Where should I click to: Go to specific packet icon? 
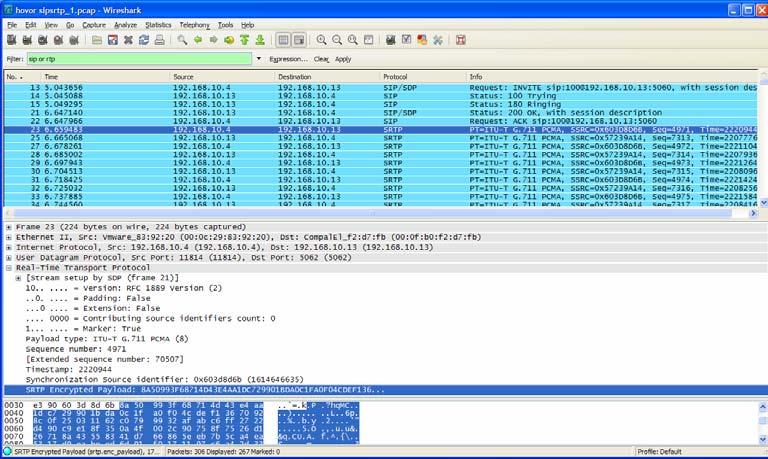[229, 40]
